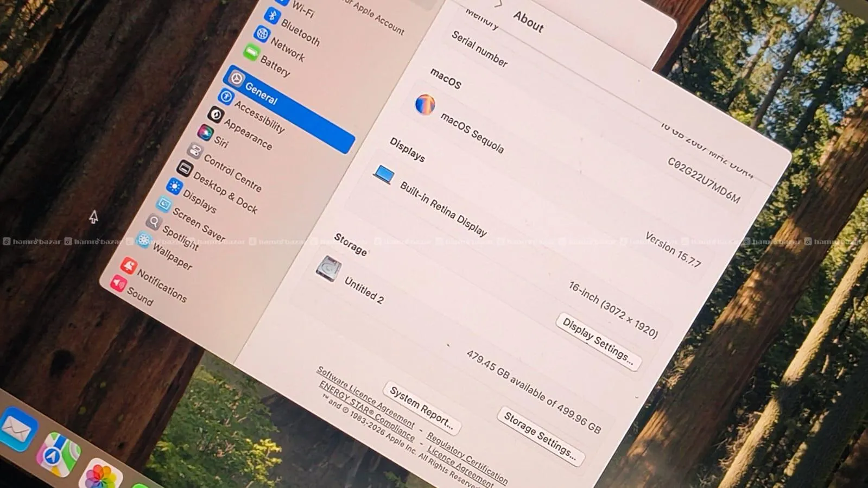
Task: Click the About page title
Action: pyautogui.click(x=528, y=22)
